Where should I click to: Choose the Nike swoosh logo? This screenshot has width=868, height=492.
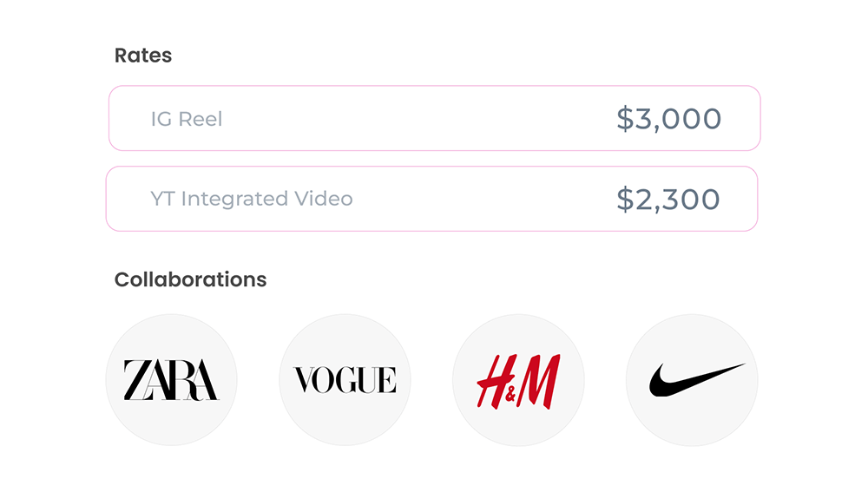point(692,380)
